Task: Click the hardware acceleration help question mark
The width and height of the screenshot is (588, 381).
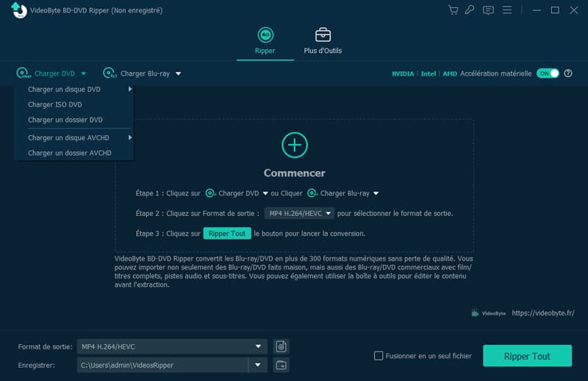Action: [568, 73]
